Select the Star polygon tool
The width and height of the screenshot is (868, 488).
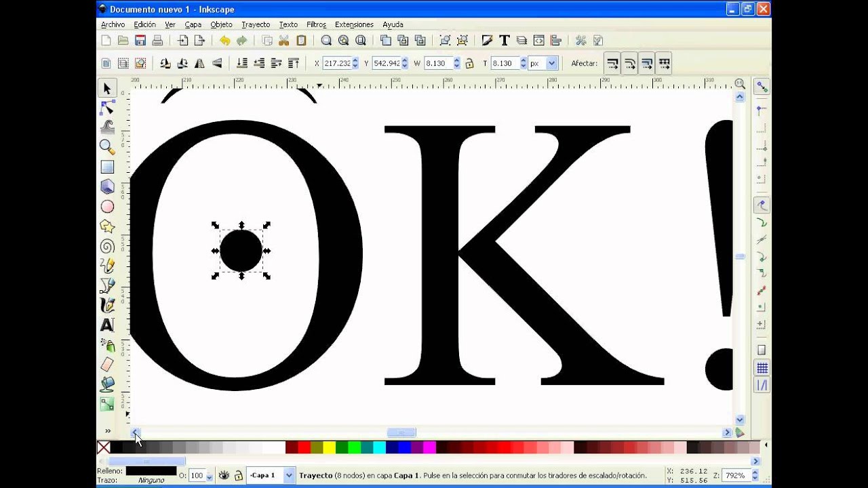tap(107, 226)
